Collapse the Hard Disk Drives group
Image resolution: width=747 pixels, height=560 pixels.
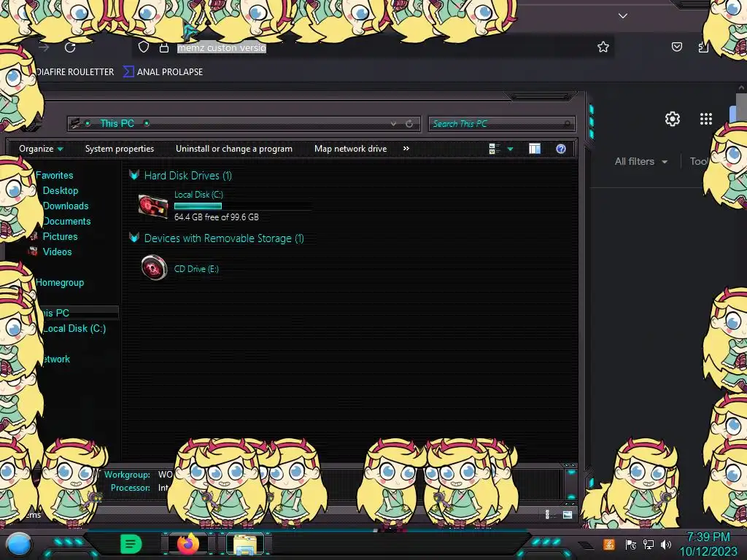point(134,175)
